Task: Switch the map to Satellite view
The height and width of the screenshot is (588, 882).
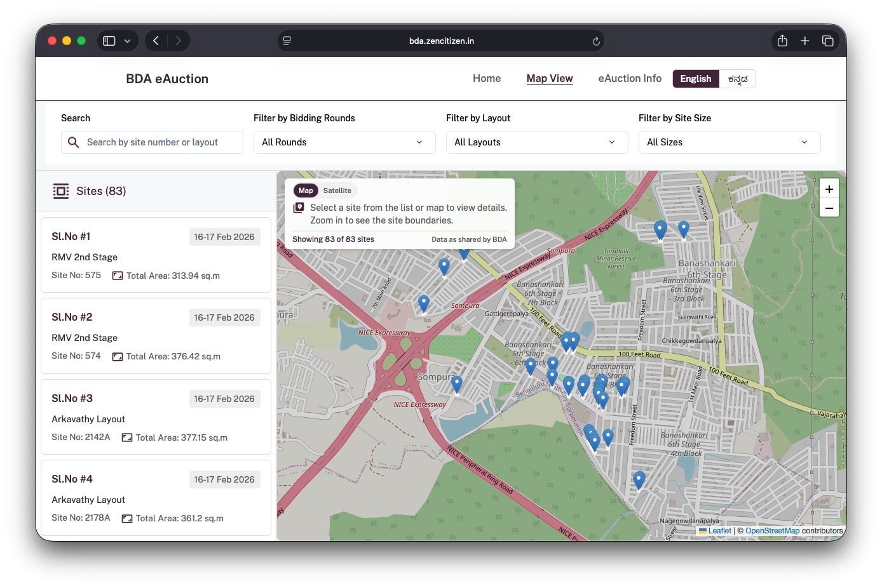Action: click(337, 190)
